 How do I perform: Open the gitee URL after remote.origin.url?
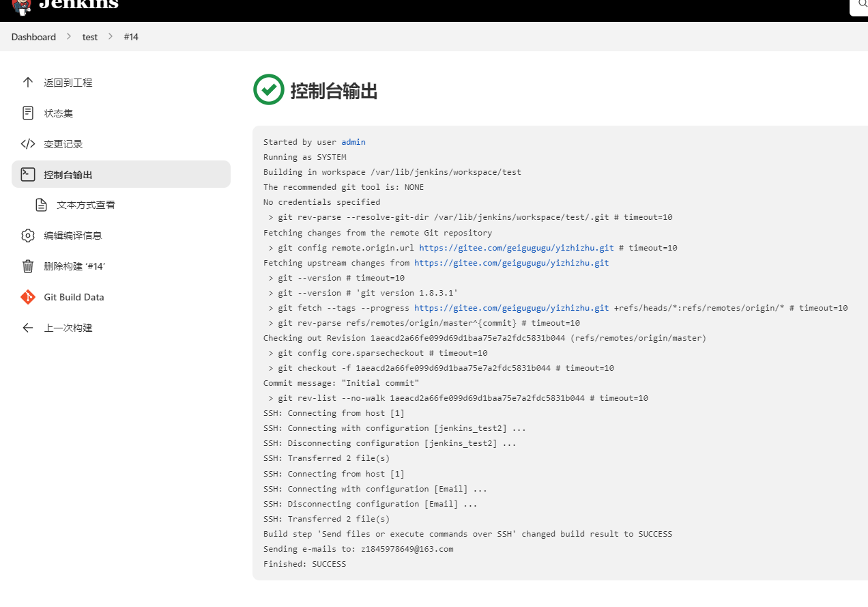pos(517,248)
